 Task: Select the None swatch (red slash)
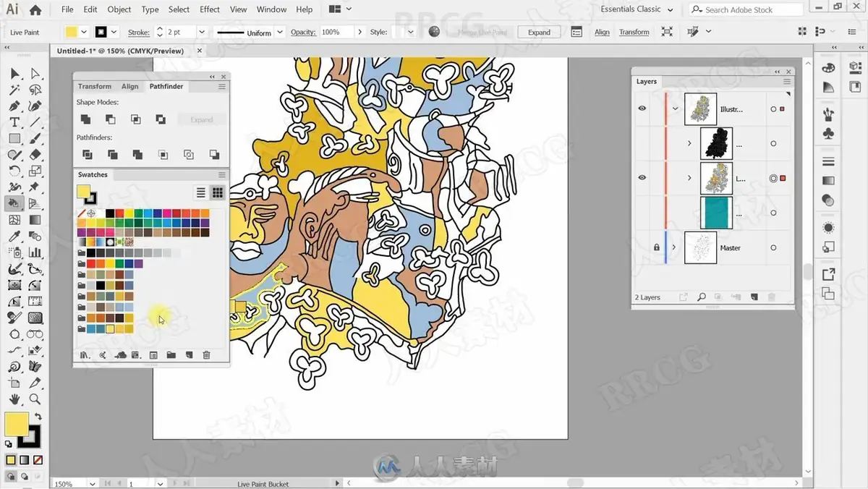[82, 213]
